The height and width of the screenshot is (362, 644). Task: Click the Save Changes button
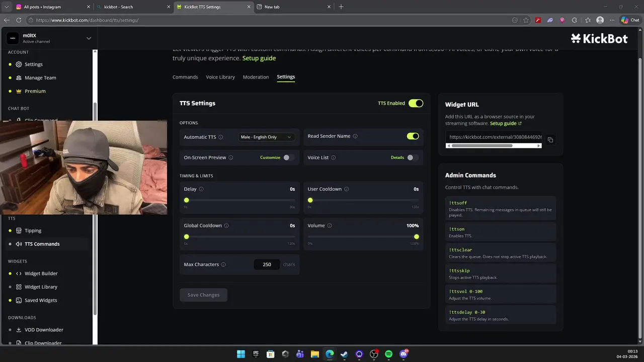click(203, 295)
